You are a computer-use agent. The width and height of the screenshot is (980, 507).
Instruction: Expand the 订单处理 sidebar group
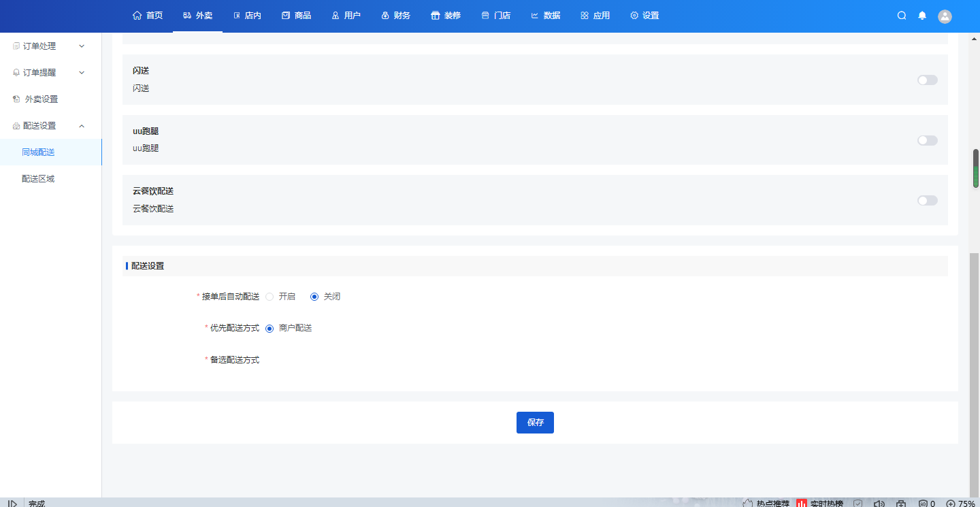[50, 46]
